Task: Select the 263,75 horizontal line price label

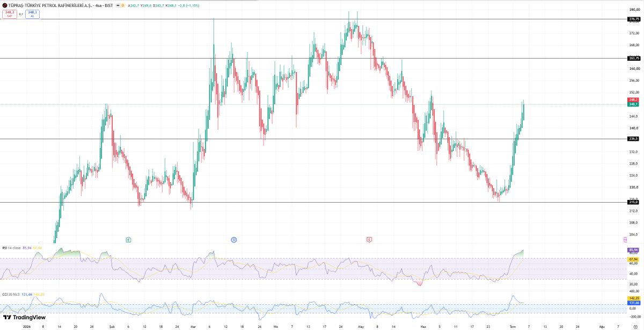Action: pos(634,58)
